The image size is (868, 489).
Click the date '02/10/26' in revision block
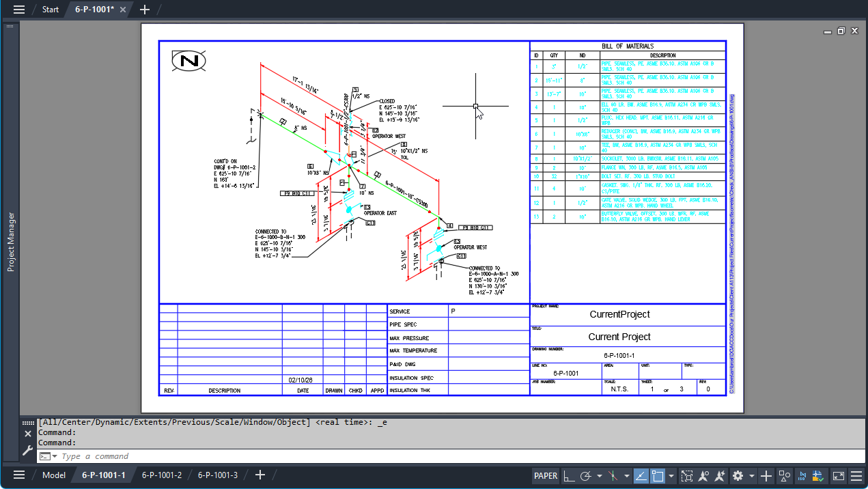(301, 380)
